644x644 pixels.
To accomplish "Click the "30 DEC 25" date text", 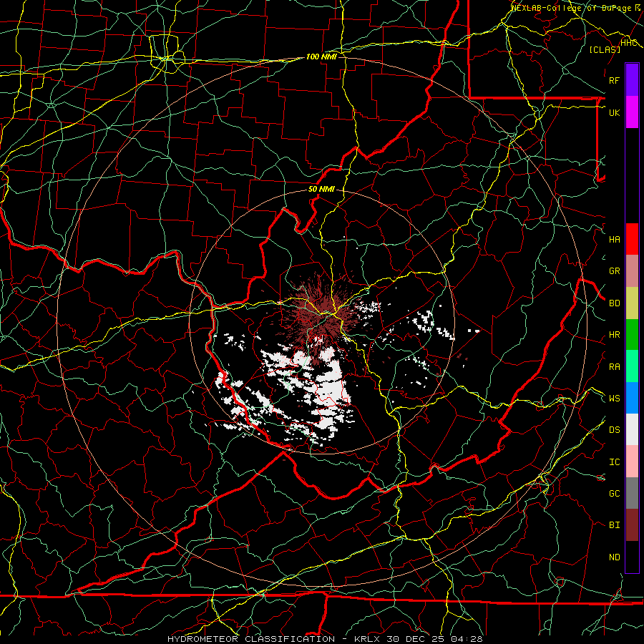I will [x=416, y=639].
